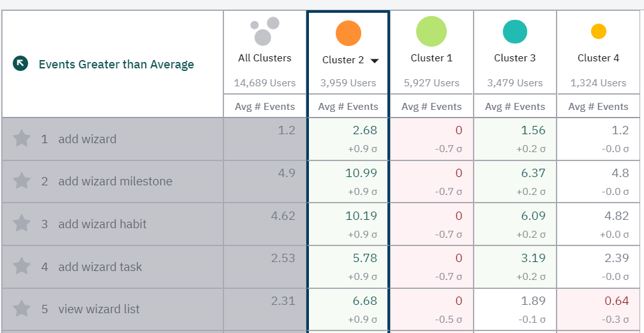Screen dimensions: 644x333
Task: Star the add wizard event
Action: click(x=22, y=138)
